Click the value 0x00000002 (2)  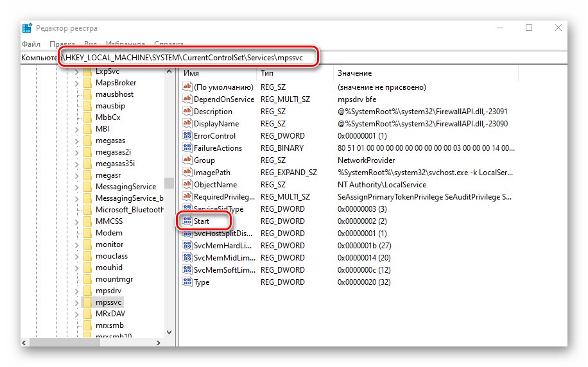point(362,221)
